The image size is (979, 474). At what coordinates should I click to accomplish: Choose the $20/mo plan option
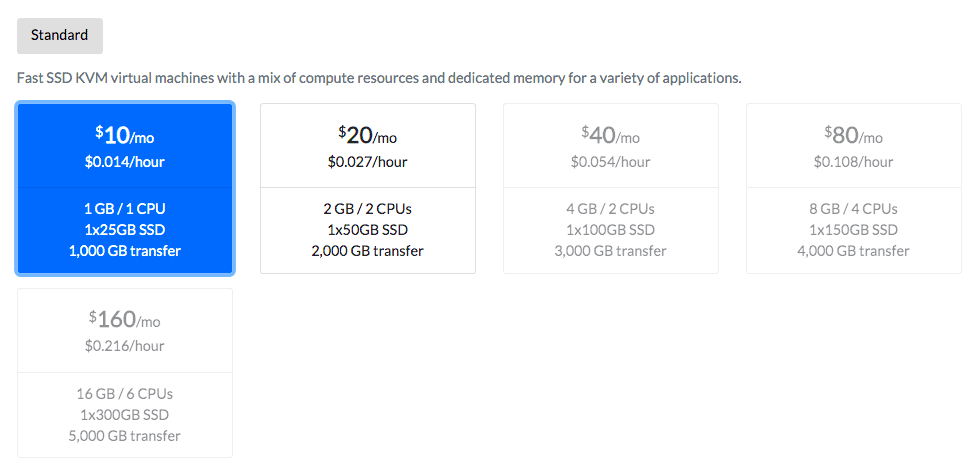tap(368, 189)
